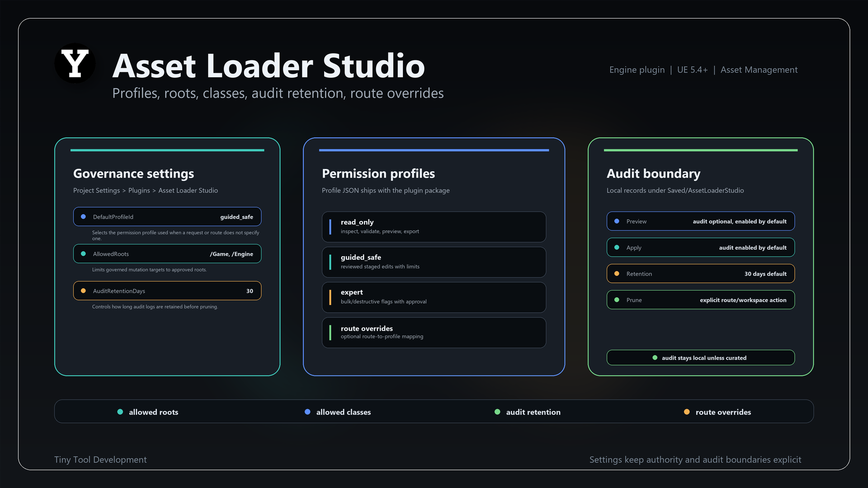Click the blue dot beside allowed classes

pyautogui.click(x=307, y=412)
